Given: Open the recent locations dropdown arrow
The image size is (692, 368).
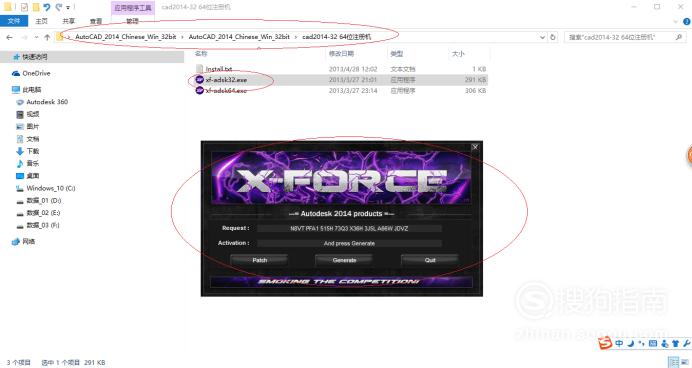Looking at the screenshot, I should [x=36, y=38].
